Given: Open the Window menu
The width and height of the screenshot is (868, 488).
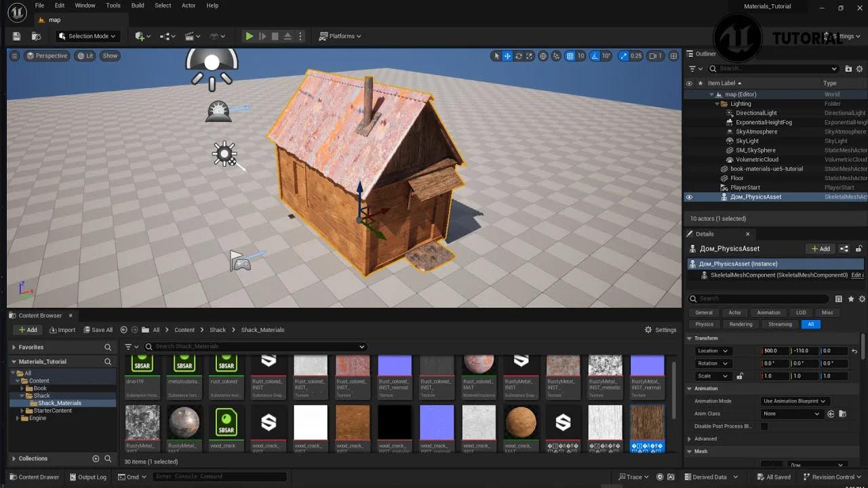Looking at the screenshot, I should click(x=84, y=5).
